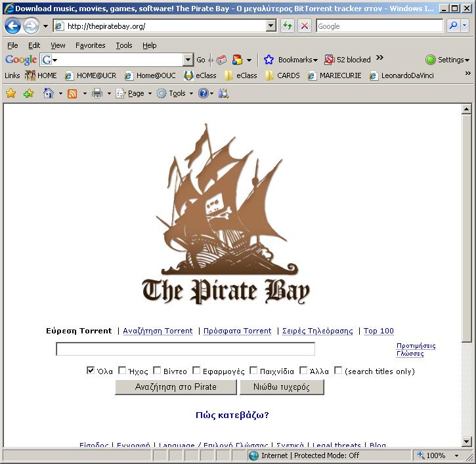Click the browser Forward arrow button

click(x=32, y=26)
